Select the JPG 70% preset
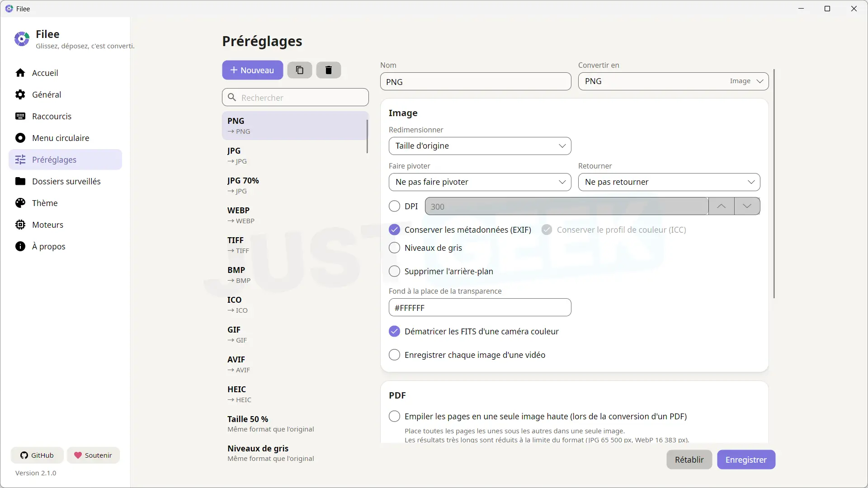Screen dimensions: 868x488 click(295, 185)
